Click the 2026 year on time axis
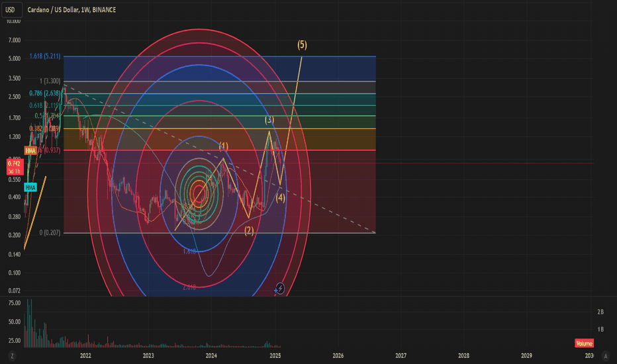617x364 pixels. 338,356
